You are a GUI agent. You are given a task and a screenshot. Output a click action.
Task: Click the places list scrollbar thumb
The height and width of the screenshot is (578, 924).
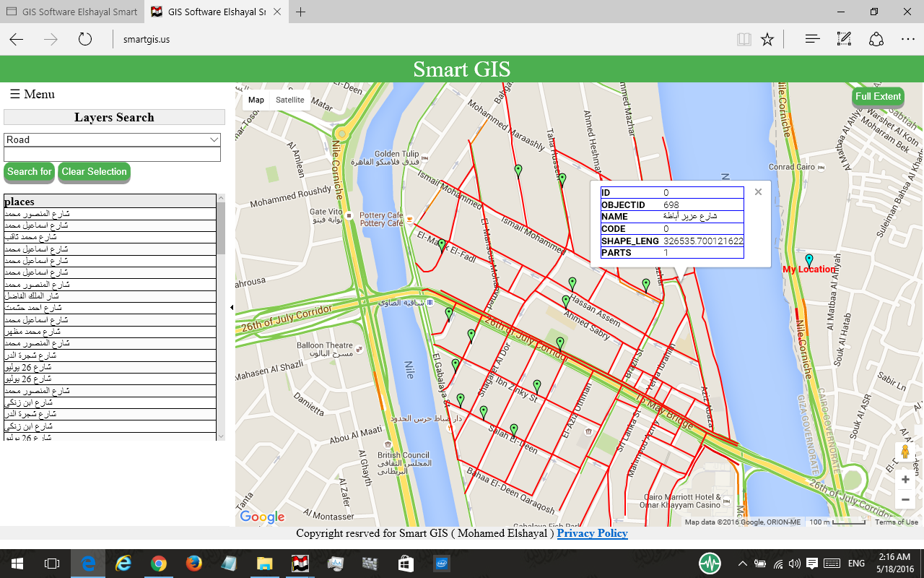click(221, 228)
